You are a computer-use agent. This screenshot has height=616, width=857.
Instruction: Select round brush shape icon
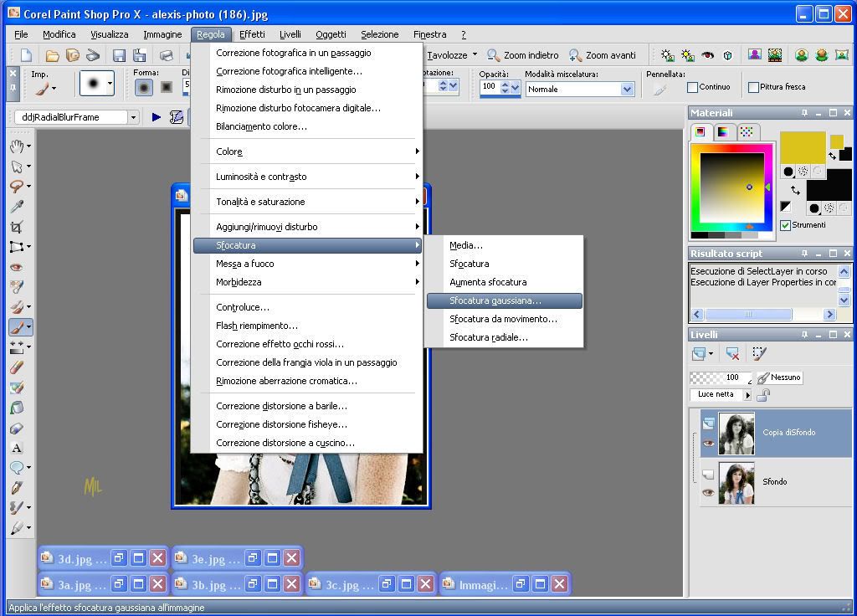coord(144,87)
